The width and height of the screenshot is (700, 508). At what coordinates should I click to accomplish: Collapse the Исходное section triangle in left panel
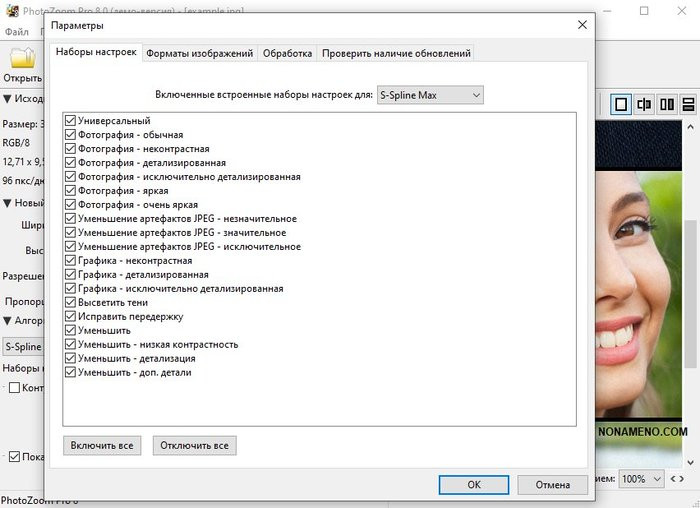(8, 99)
